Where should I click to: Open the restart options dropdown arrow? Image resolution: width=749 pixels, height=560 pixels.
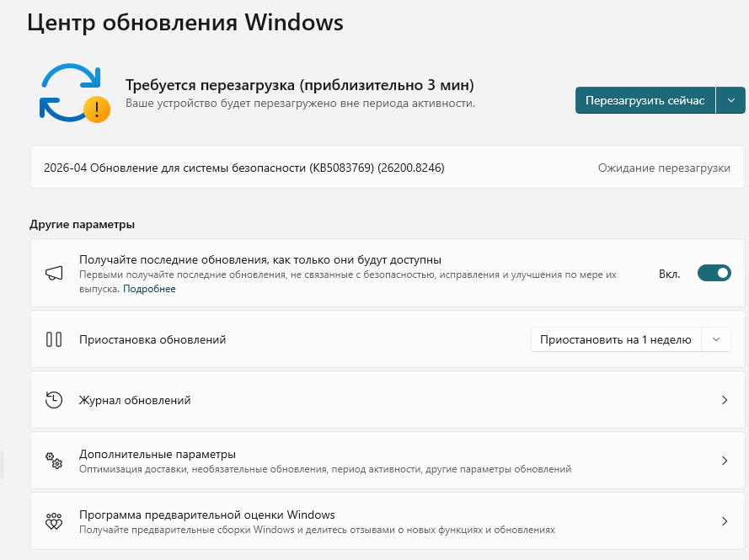coord(730,99)
